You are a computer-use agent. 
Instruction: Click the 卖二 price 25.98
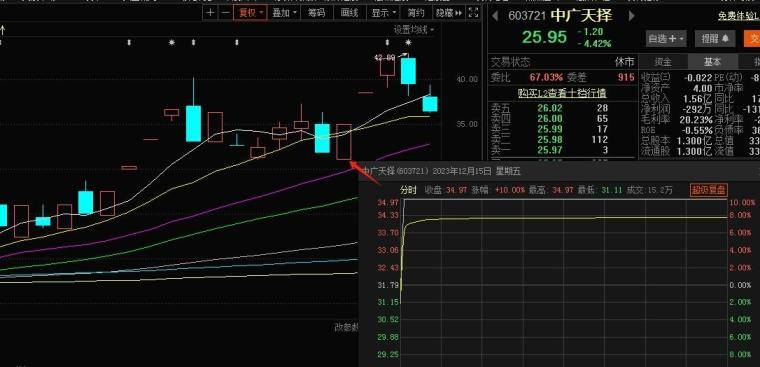pyautogui.click(x=550, y=140)
